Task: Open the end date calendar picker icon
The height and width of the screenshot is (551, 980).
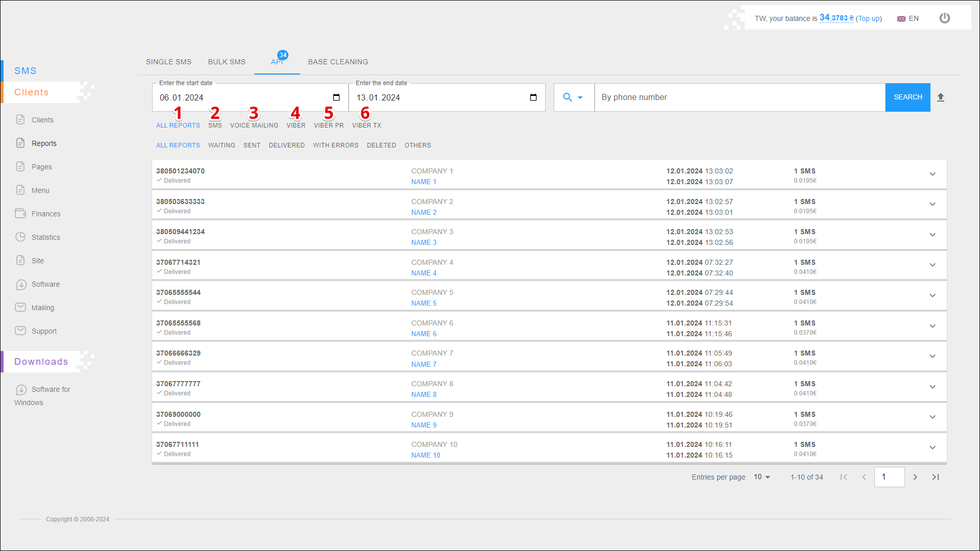Action: tap(533, 97)
